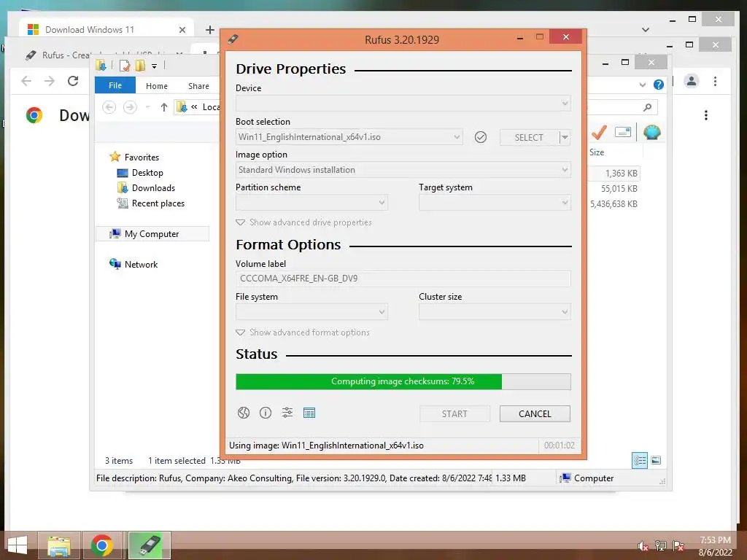Open Rufus language selection globe icon
This screenshot has height=560, width=747.
[244, 413]
